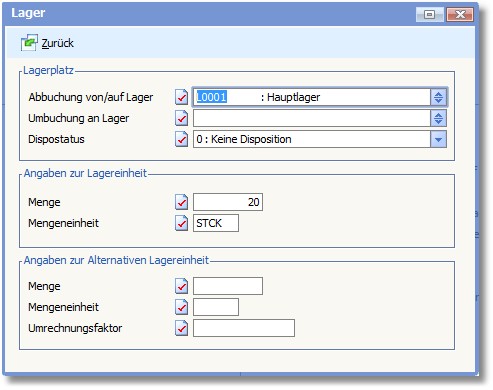Focus the Umrechnungsfaktor input field
This screenshot has height=390, width=493.
pyautogui.click(x=244, y=328)
